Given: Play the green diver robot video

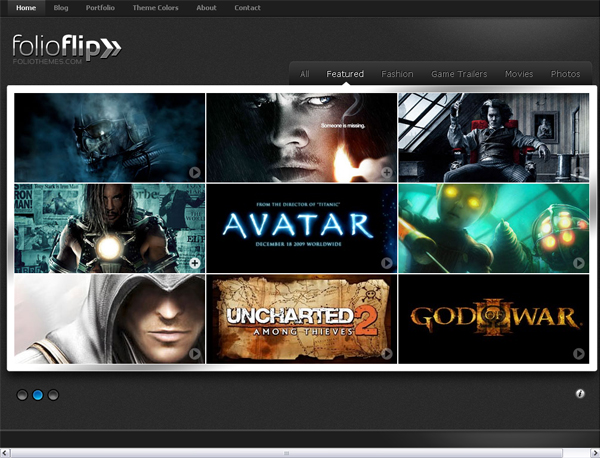Looking at the screenshot, I should (x=579, y=263).
